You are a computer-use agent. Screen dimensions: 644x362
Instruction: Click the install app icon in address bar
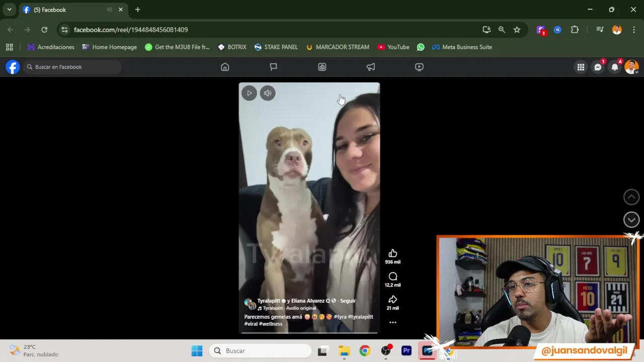(487, 30)
